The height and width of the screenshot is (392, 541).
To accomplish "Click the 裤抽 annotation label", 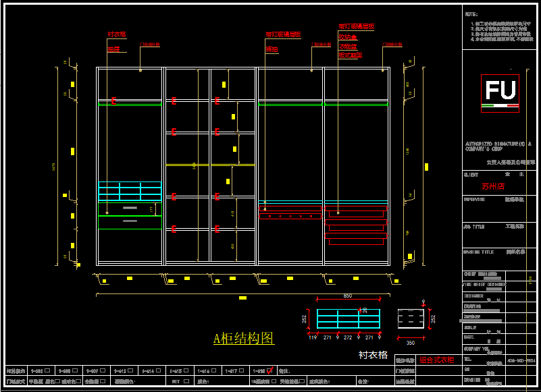I will [x=272, y=49].
